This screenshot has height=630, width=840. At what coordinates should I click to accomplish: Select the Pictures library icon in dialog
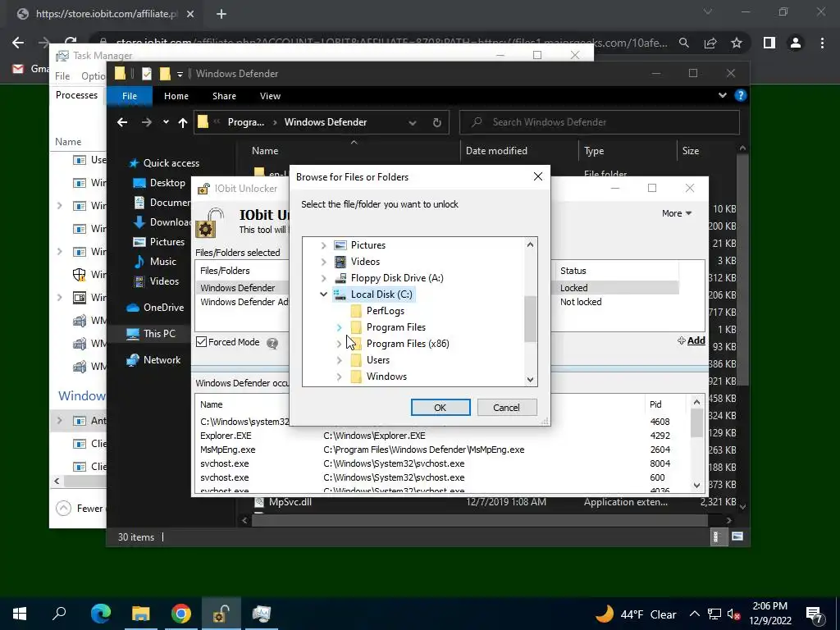point(340,244)
